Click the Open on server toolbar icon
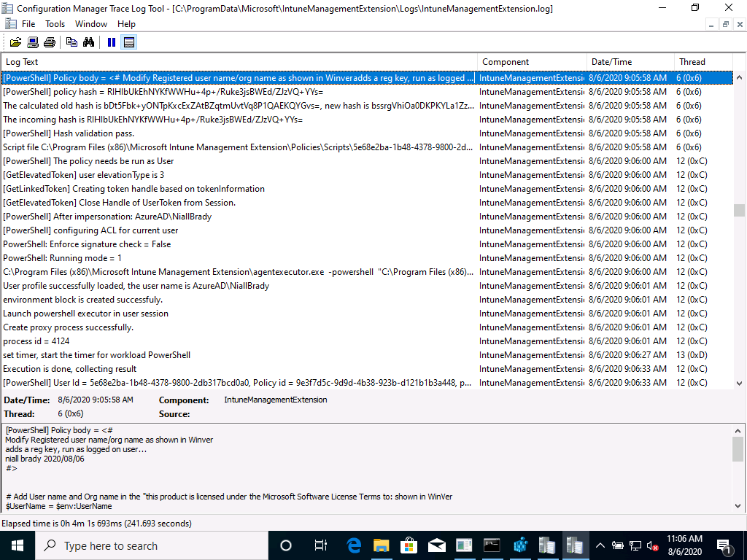747x560 pixels. (32, 42)
